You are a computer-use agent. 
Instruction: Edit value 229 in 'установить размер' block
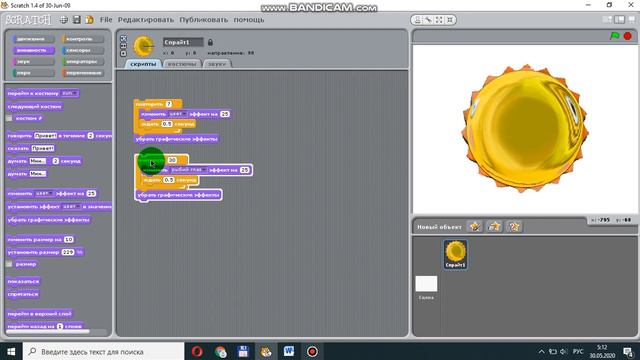click(x=68, y=252)
